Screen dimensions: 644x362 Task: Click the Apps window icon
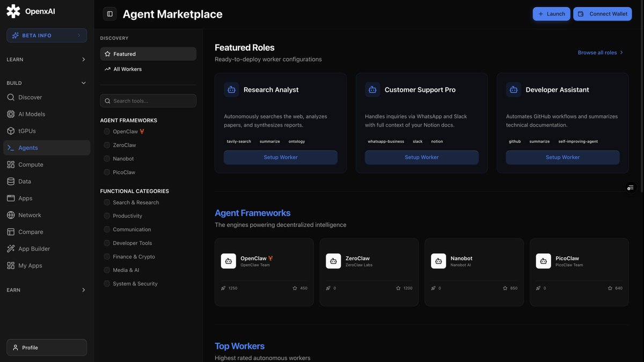pyautogui.click(x=11, y=198)
